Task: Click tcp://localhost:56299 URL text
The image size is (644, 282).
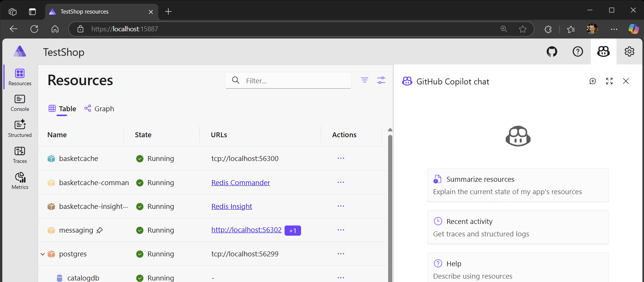Action: (x=245, y=254)
